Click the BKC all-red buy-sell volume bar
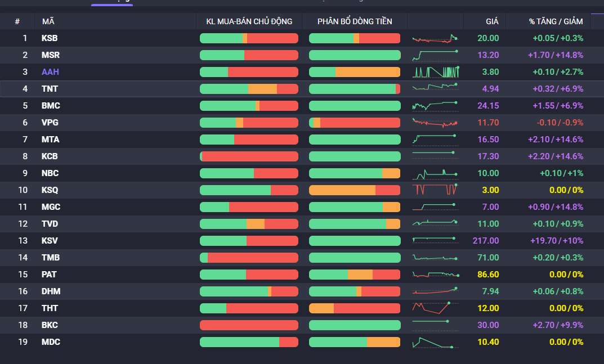The image size is (604, 364). click(249, 325)
